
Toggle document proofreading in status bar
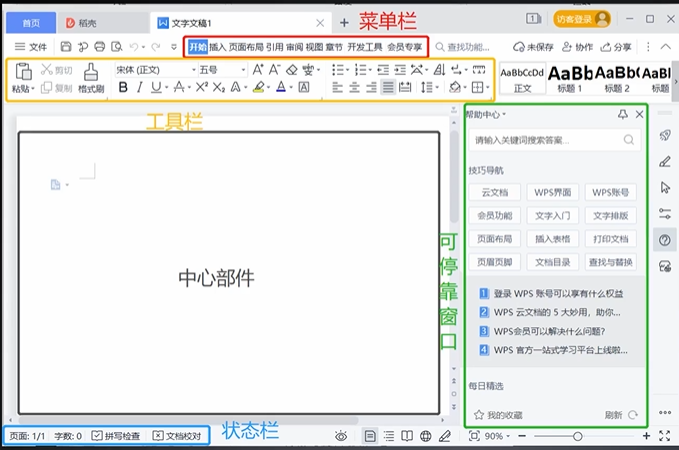pyautogui.click(x=177, y=436)
